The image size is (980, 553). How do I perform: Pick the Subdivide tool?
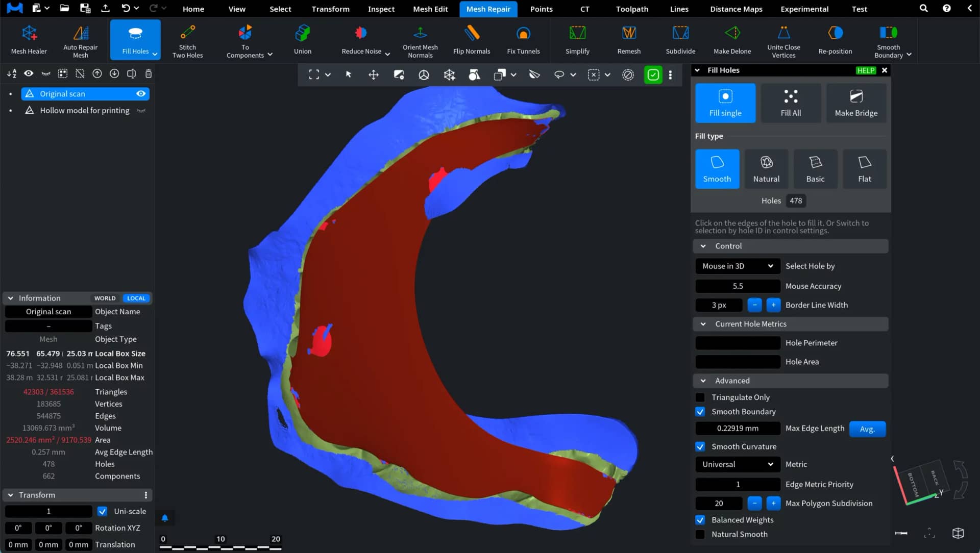[x=680, y=40]
